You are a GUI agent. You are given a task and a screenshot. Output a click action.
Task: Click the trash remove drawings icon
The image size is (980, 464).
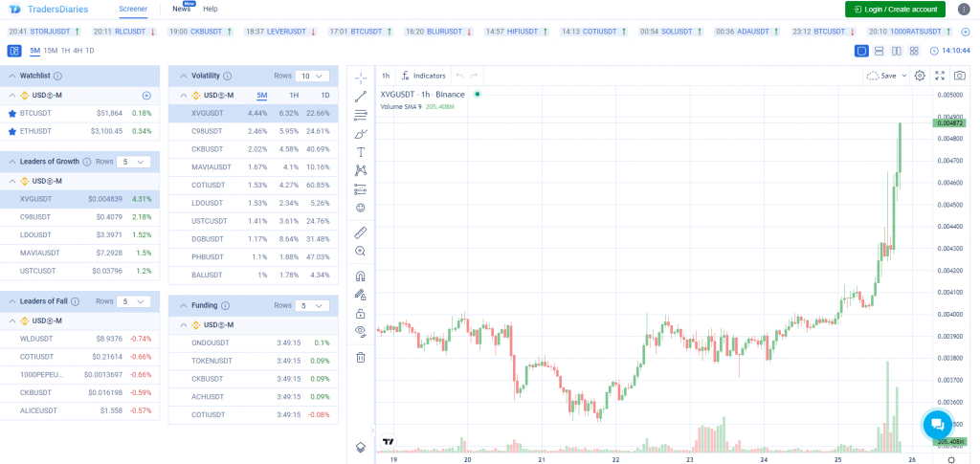point(361,357)
